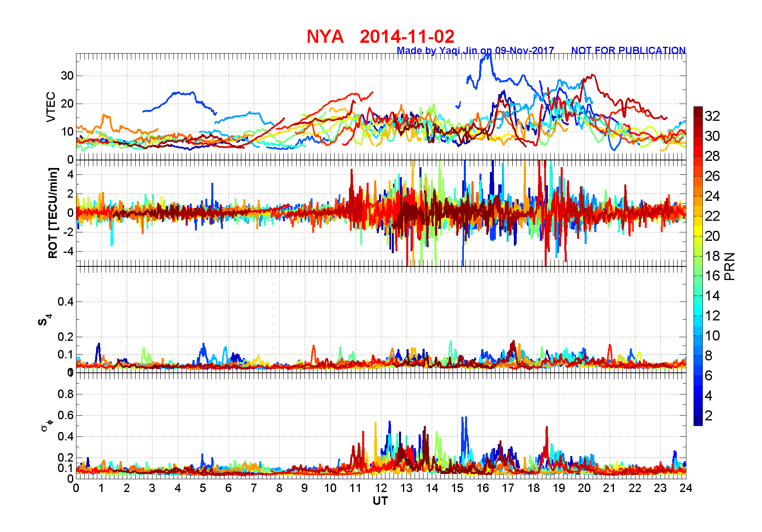This screenshot has width=762, height=532.
Task: Click the 'Made by Yaqi Jin on 09-Nov-2017' credit
Action: (475, 50)
